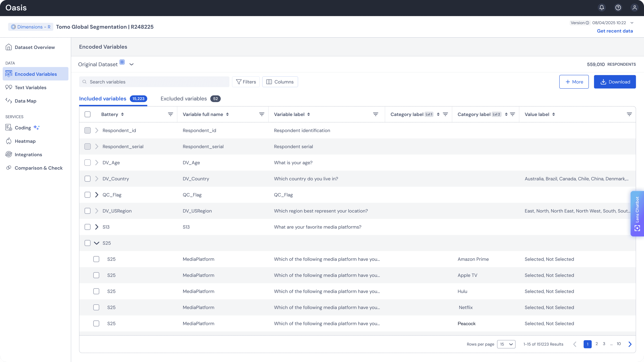The image size is (644, 362).
Task: Expand the DV_Age row
Action: [97, 163]
